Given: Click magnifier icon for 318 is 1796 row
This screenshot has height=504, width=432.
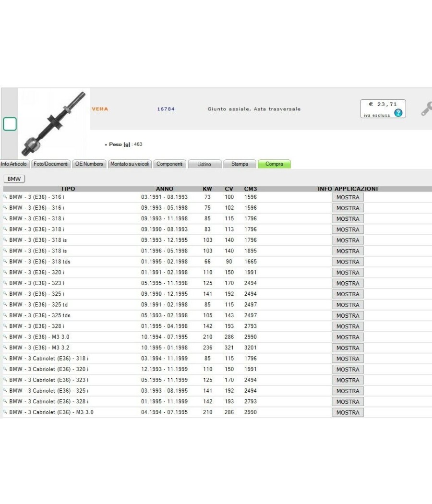Looking at the screenshot, I should coord(5,240).
